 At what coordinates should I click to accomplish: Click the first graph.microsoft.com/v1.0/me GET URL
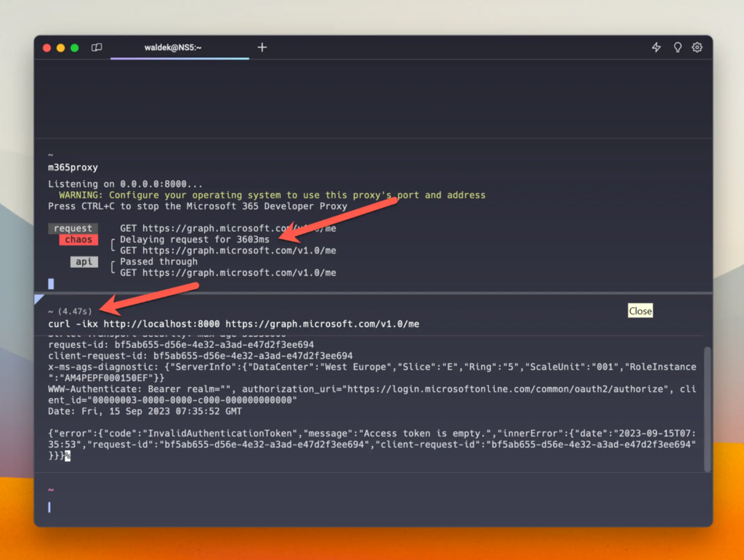point(239,228)
